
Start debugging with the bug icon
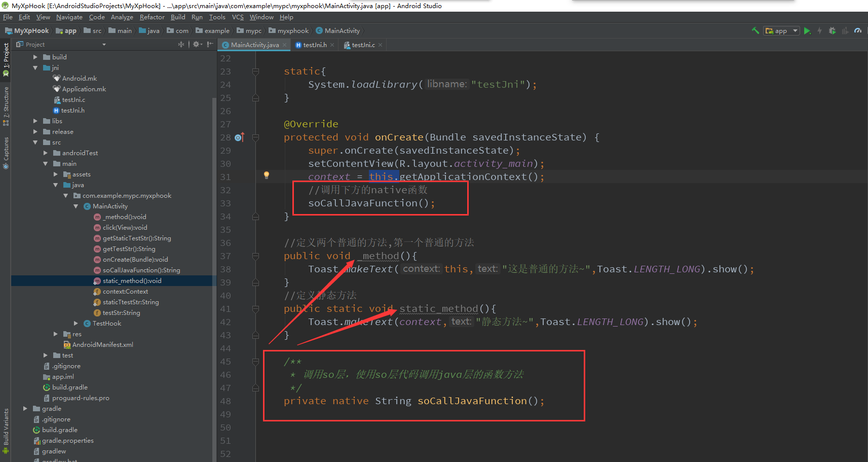[832, 31]
